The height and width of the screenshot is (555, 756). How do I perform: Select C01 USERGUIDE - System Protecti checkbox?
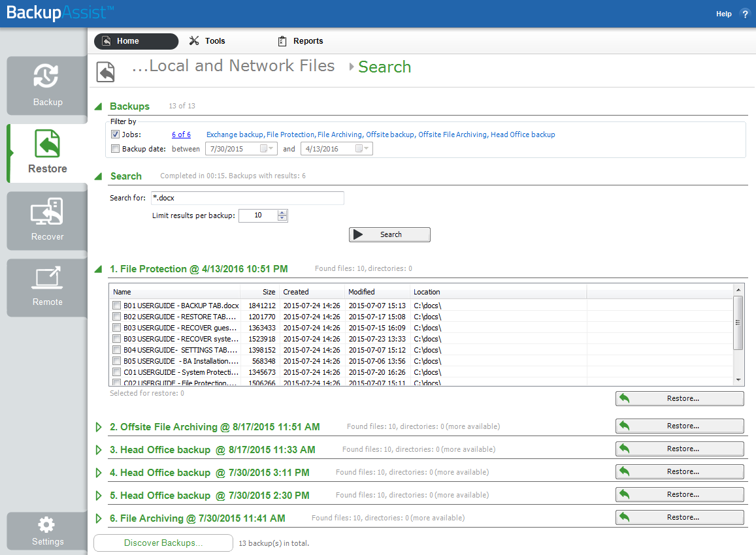tap(117, 372)
